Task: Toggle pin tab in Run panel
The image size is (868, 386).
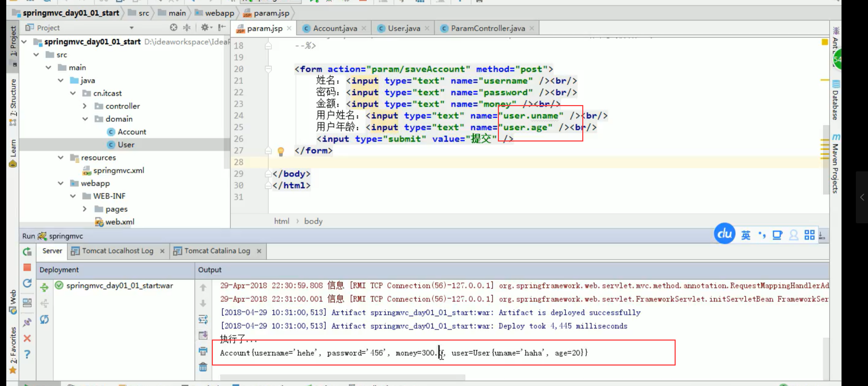Action: tap(27, 323)
